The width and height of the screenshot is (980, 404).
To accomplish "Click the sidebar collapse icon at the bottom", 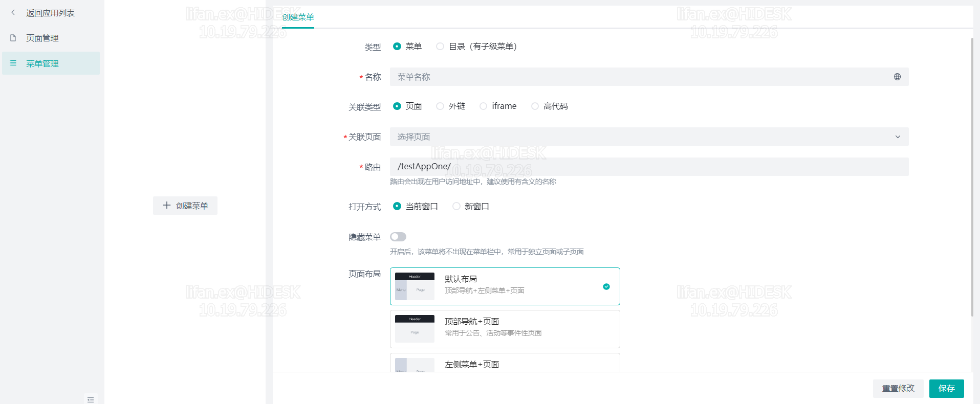I will (x=91, y=399).
